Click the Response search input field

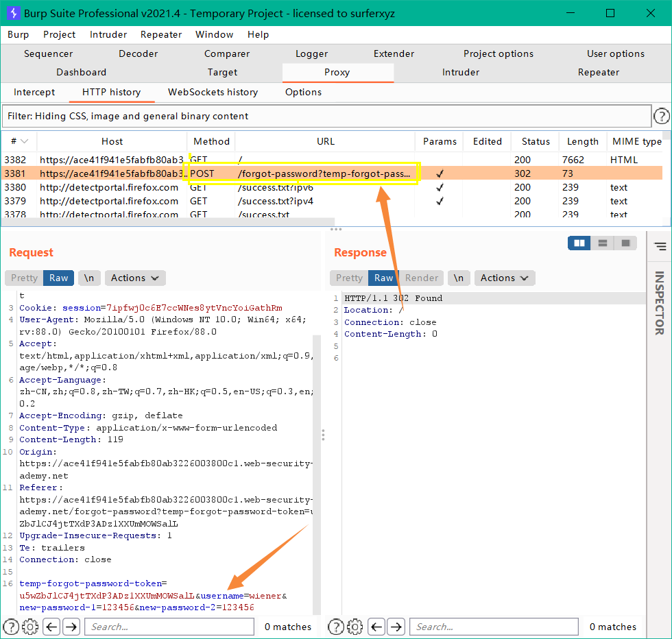click(494, 627)
